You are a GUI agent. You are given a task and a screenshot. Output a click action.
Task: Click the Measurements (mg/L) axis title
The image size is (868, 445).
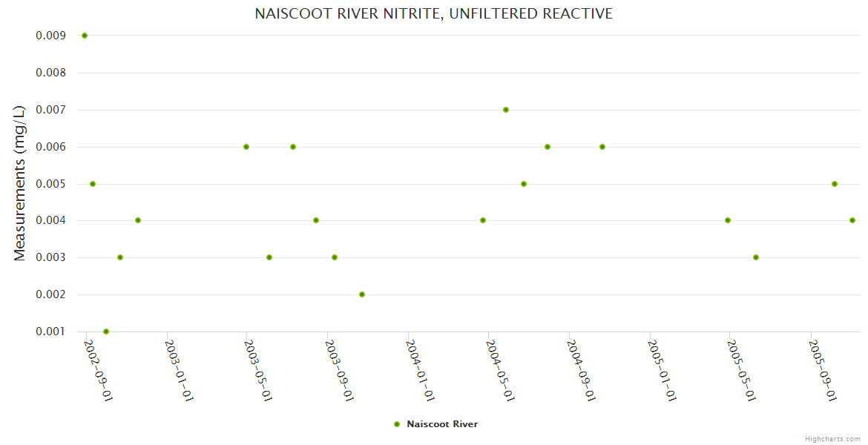(20, 183)
